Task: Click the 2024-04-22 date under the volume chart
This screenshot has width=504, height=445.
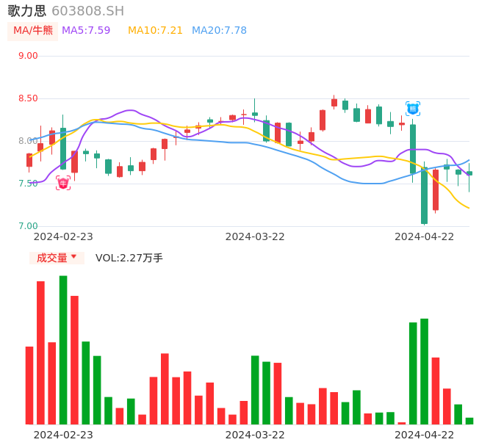Action: [x=425, y=435]
